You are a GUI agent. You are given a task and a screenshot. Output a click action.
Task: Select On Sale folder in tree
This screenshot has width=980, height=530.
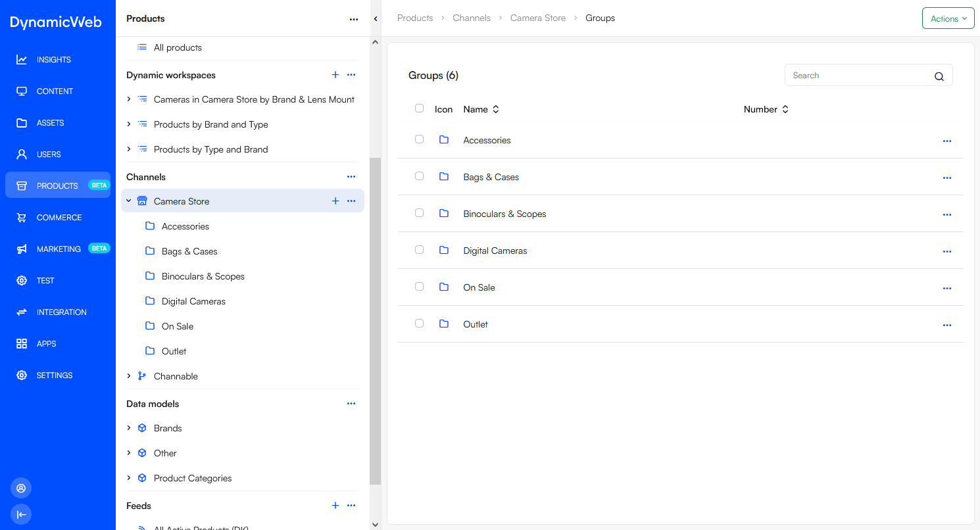pos(178,326)
